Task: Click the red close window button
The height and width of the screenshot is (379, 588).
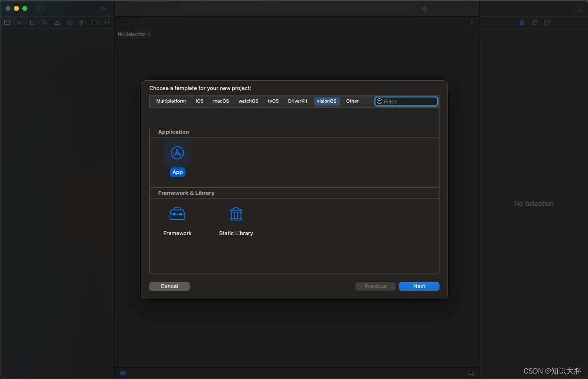Action: coord(8,8)
